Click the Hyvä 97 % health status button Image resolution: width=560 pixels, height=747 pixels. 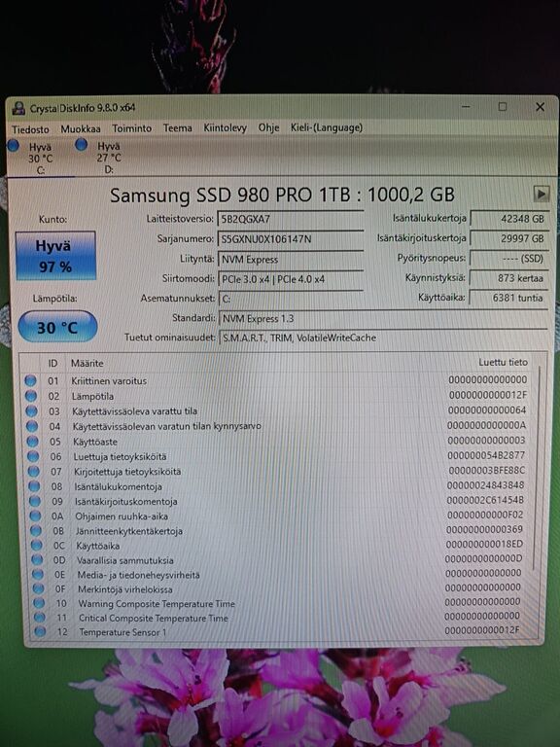tap(55, 256)
